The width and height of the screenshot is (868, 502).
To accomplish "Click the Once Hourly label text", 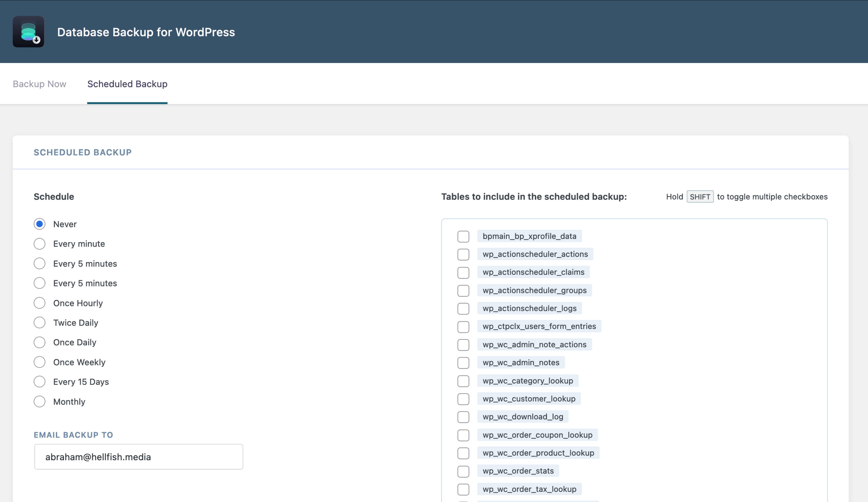I will (78, 303).
